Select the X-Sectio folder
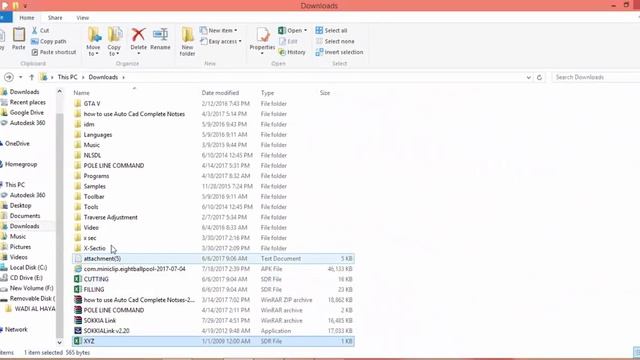The height and width of the screenshot is (360, 640). [213, 248]
